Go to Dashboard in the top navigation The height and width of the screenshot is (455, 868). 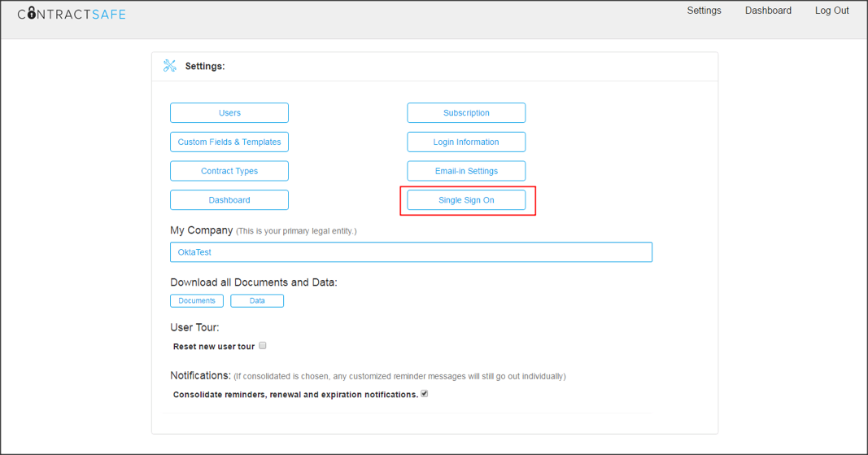[768, 11]
